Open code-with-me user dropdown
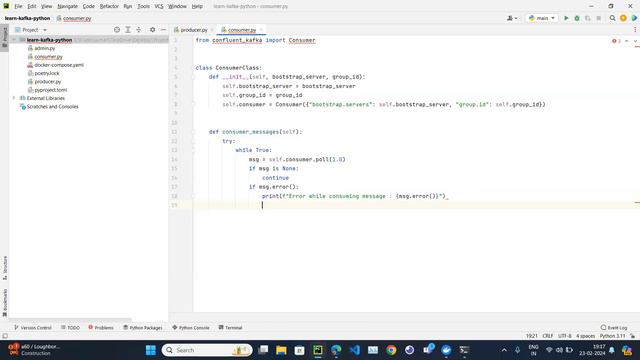640x360 pixels. pos(512,18)
